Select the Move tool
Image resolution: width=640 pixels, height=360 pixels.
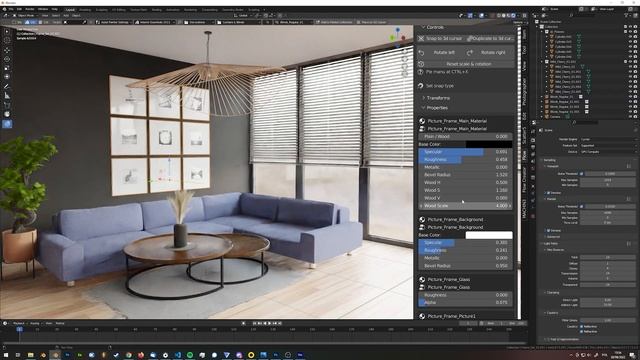tap(7, 50)
